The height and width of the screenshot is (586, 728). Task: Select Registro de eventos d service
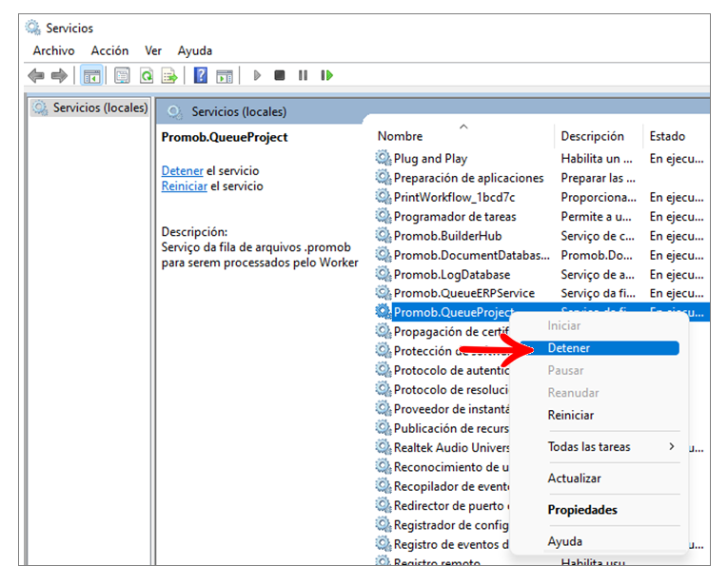(x=442, y=544)
